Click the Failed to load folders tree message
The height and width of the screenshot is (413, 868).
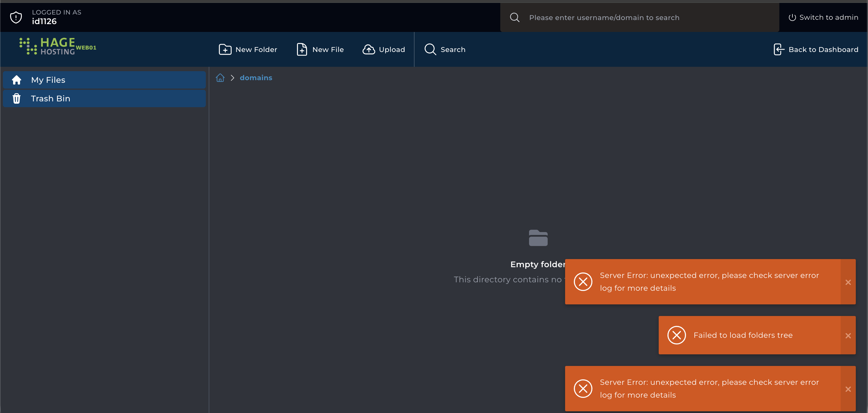743,335
